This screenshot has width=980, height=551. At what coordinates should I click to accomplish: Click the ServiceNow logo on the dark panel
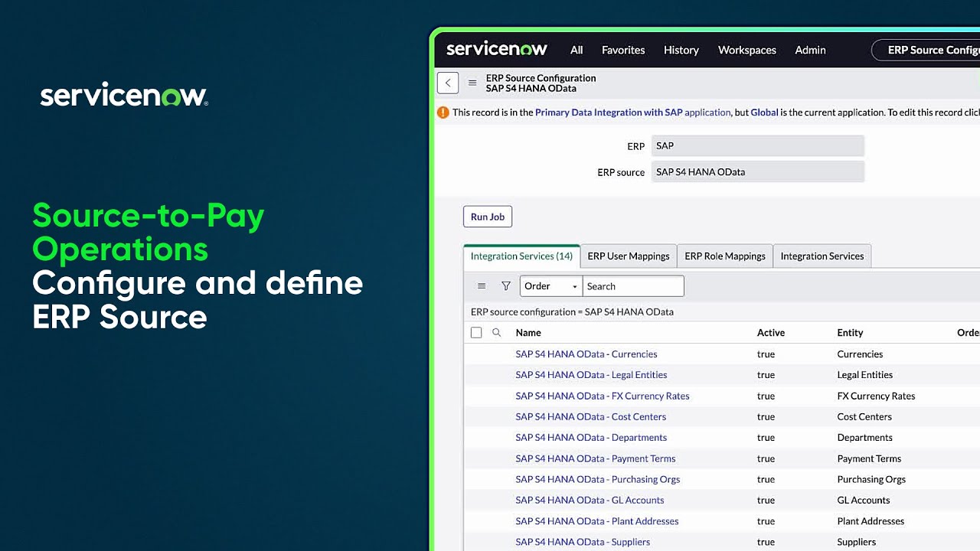tap(123, 94)
